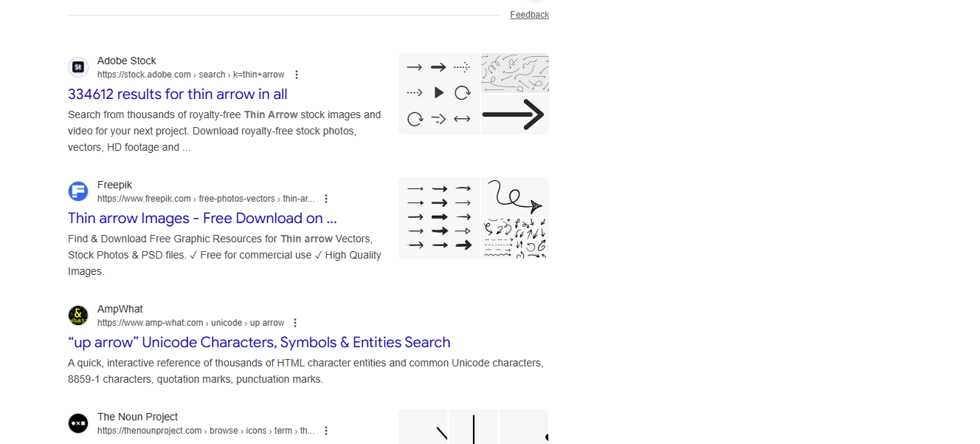This screenshot has width=980, height=444.
Task: Click the Feedback link
Action: tap(529, 15)
